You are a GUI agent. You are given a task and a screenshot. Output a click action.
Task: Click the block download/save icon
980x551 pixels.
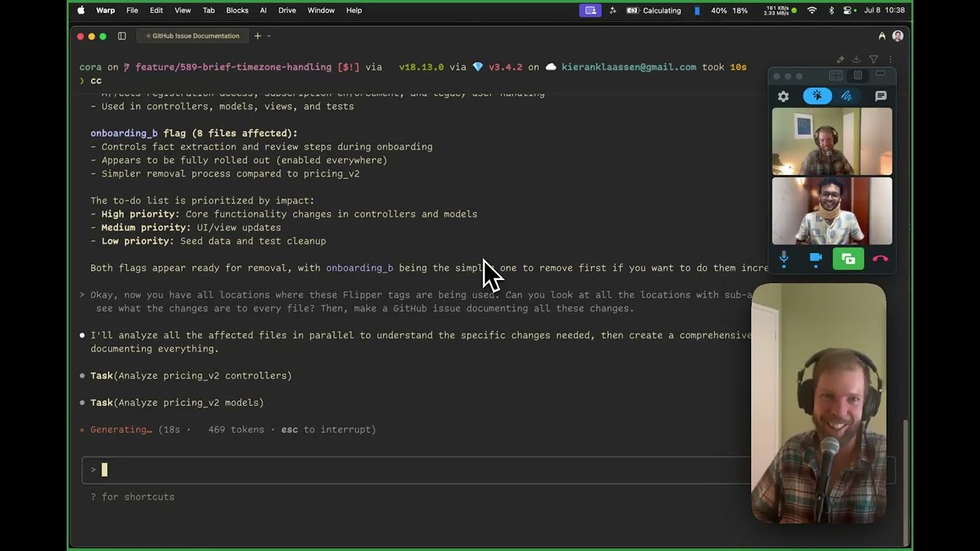pos(857,60)
